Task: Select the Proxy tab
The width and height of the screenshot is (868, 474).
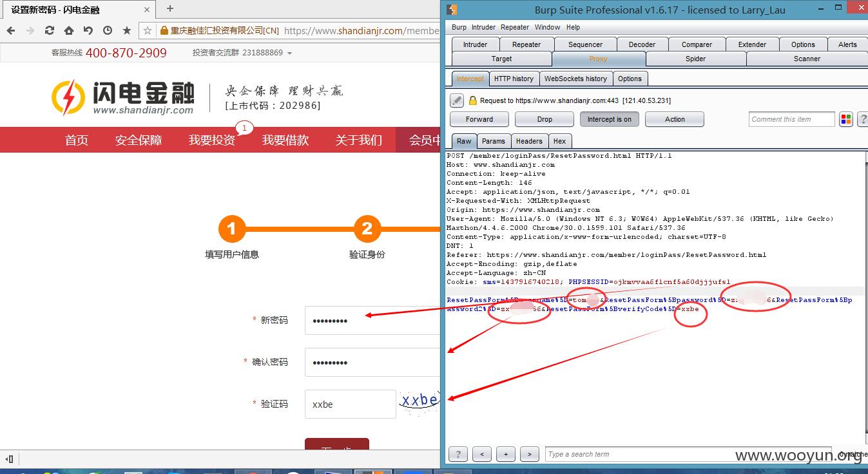Action: (599, 59)
